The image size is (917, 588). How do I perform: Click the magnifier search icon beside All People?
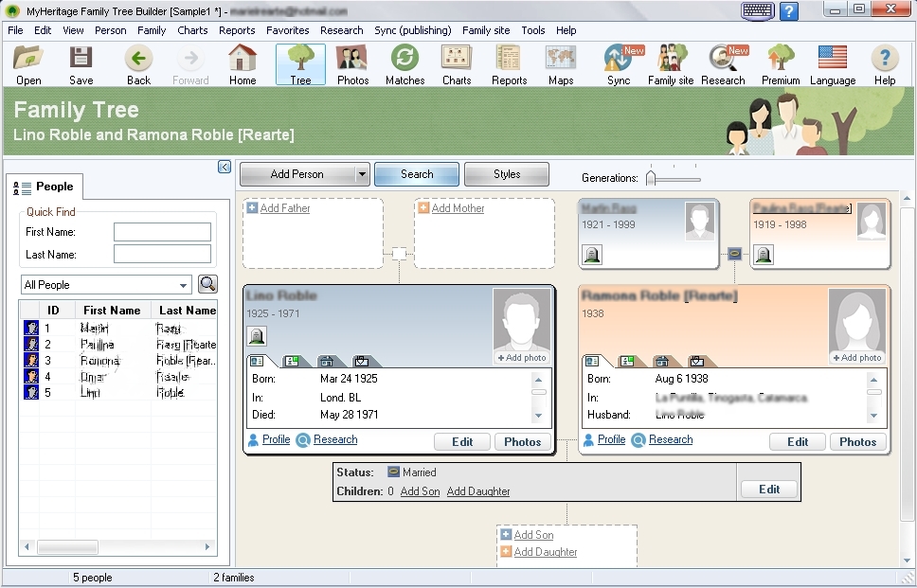coord(207,284)
